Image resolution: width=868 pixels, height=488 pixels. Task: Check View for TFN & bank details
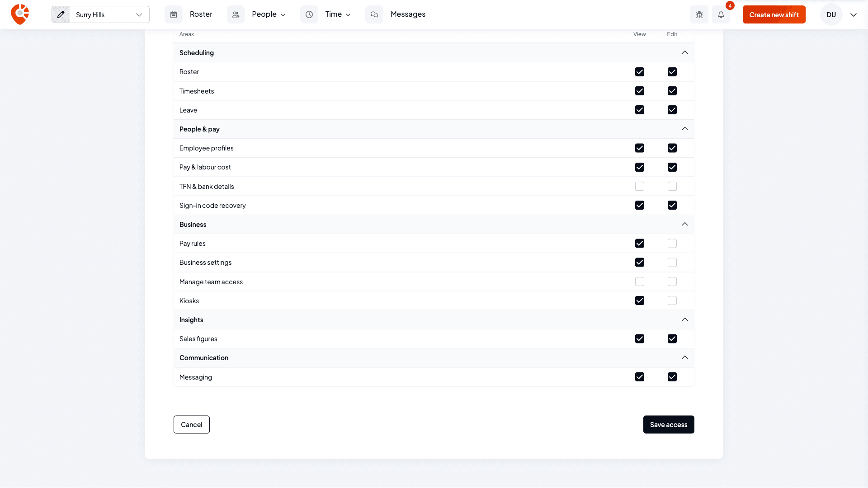point(640,186)
